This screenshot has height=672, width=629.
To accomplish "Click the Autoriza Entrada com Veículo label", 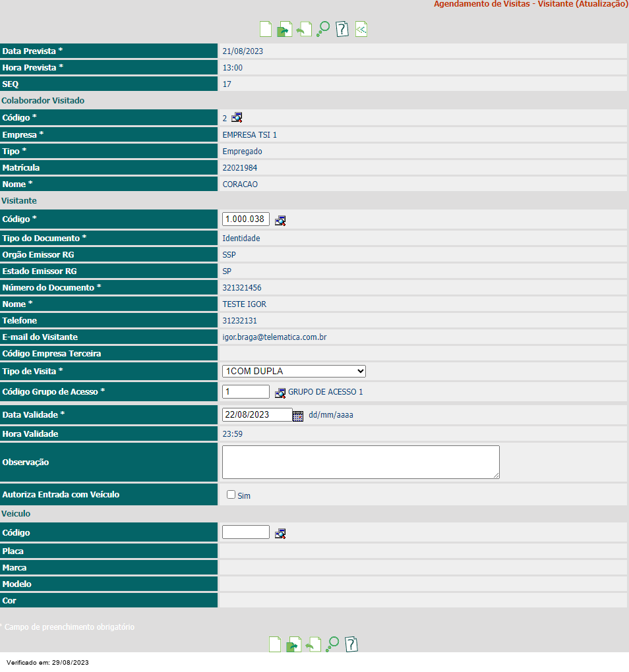I will click(x=61, y=495).
